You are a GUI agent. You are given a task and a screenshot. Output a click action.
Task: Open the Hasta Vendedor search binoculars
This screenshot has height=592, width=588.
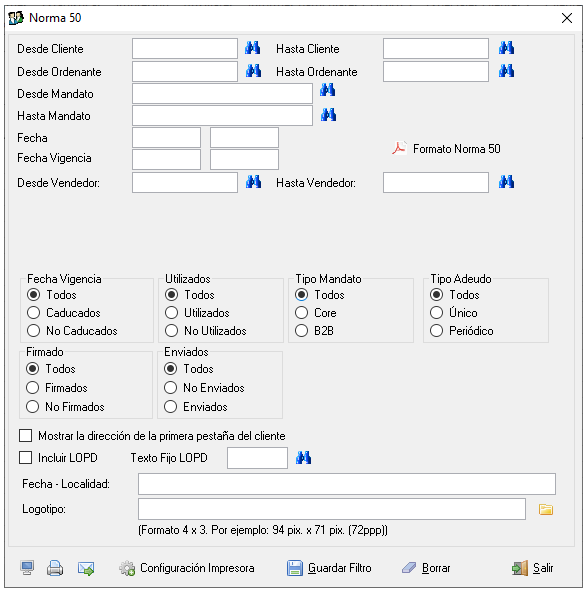coord(506,182)
